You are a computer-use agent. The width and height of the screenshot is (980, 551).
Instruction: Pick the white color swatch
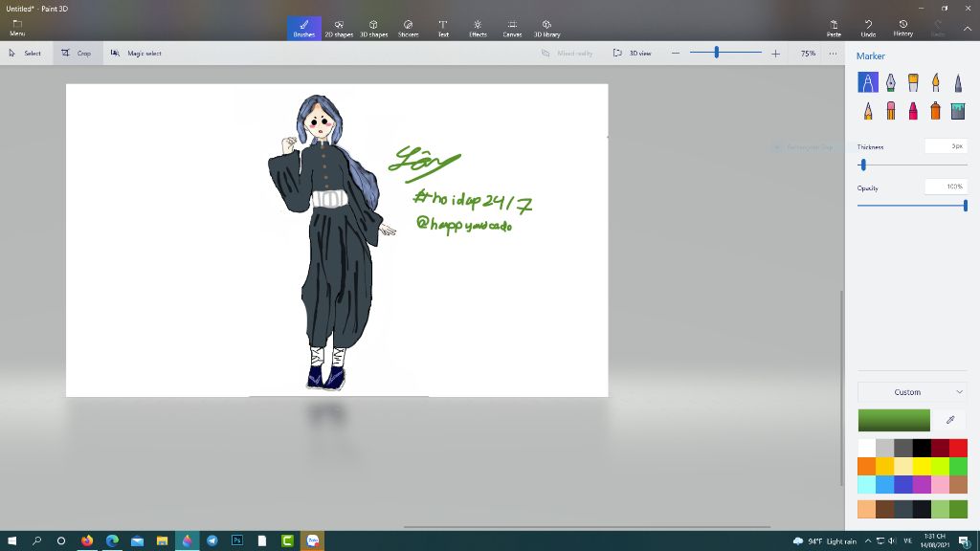pos(866,448)
